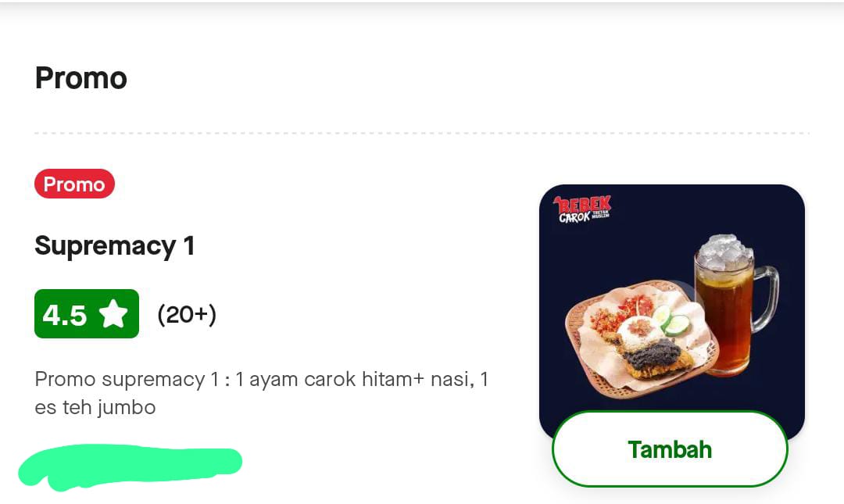Click the cucumber slices on the plate
Screen dimensions: 844x504
tap(671, 320)
